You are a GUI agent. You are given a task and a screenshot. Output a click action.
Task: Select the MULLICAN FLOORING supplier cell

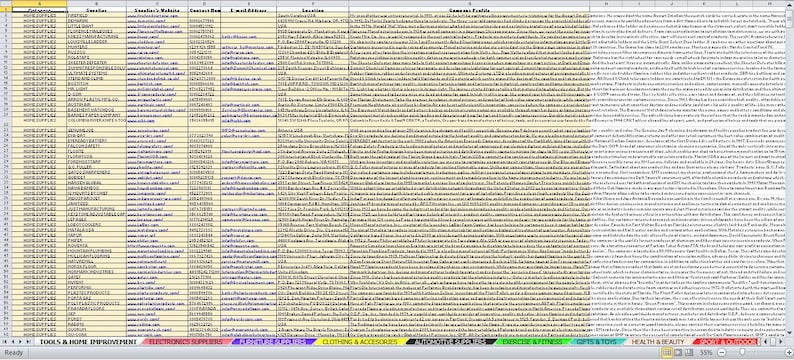point(96,256)
